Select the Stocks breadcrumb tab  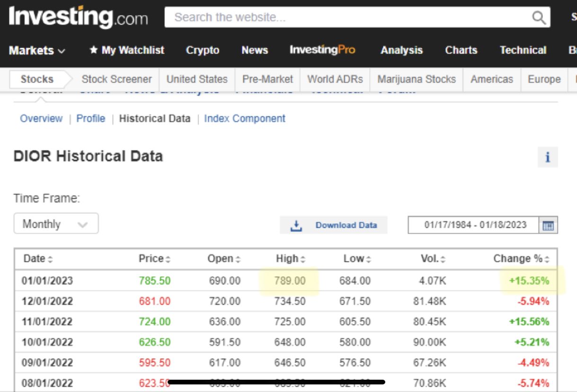[x=37, y=79]
